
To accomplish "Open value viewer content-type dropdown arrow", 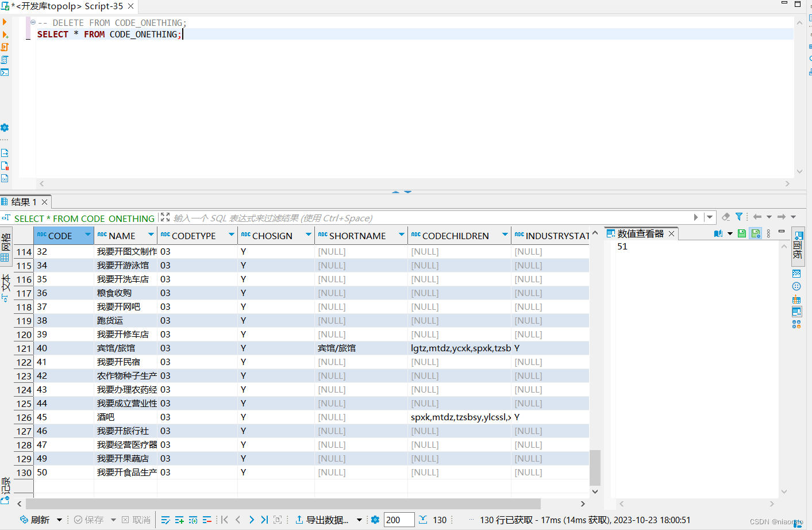I will [730, 233].
